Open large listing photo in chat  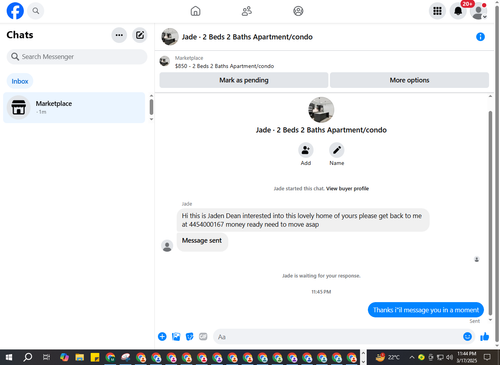321,110
